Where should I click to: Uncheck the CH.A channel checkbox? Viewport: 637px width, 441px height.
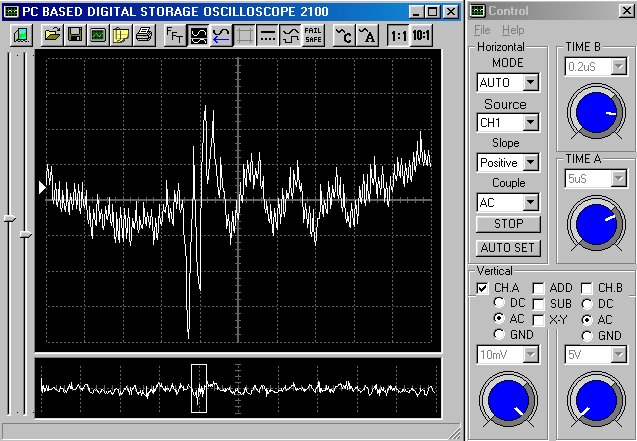coord(482,288)
